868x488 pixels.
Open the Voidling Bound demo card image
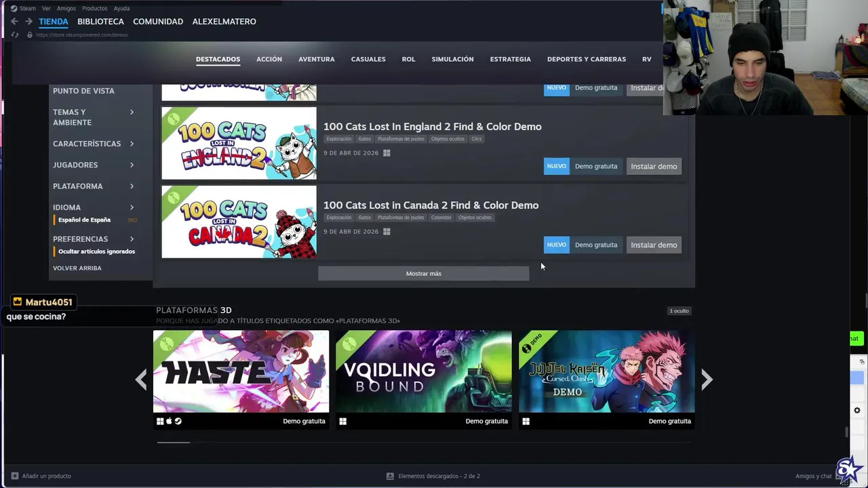pos(424,371)
